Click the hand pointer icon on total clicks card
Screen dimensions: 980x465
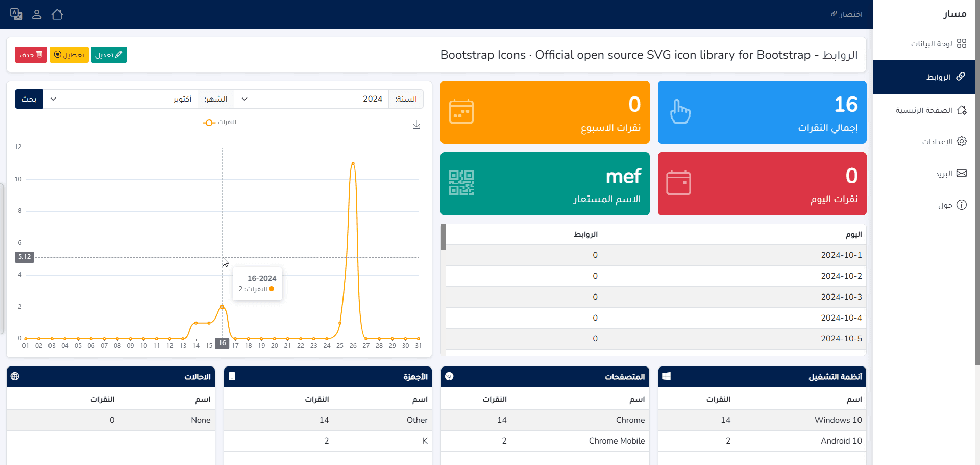click(x=680, y=111)
